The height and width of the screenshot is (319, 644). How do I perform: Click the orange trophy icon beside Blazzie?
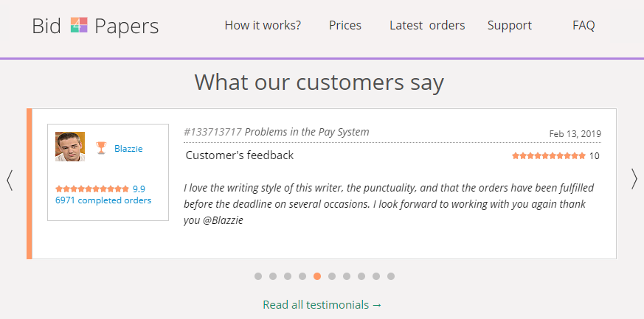click(101, 147)
